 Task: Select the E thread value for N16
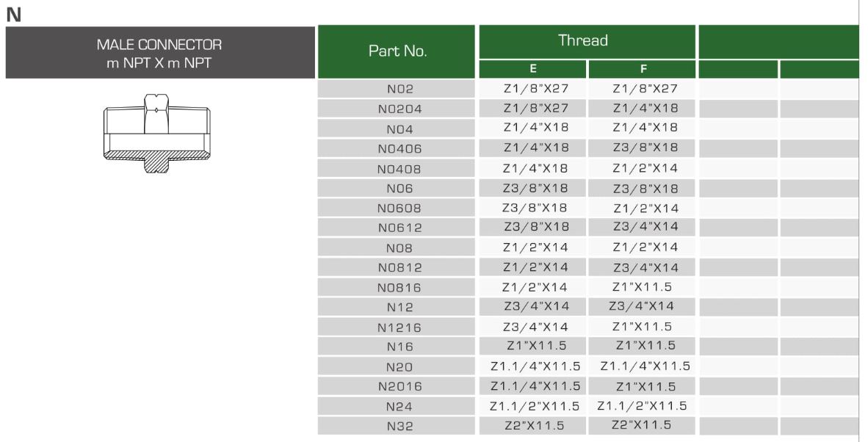tap(536, 346)
